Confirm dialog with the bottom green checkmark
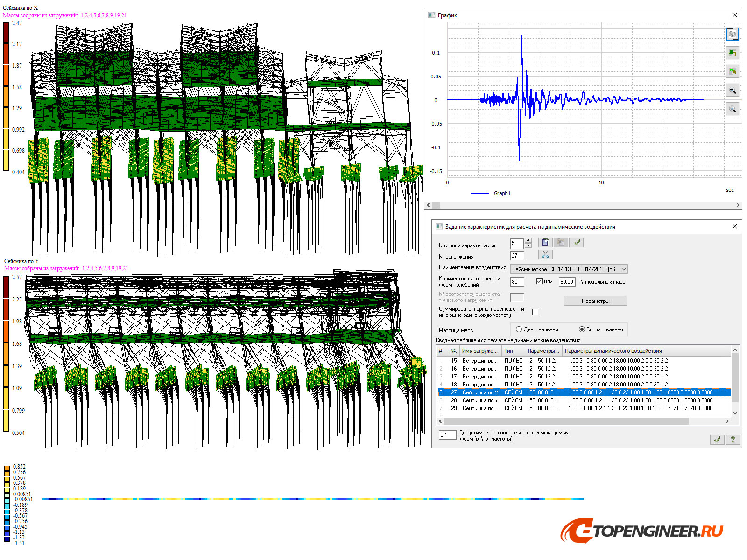 pos(717,439)
